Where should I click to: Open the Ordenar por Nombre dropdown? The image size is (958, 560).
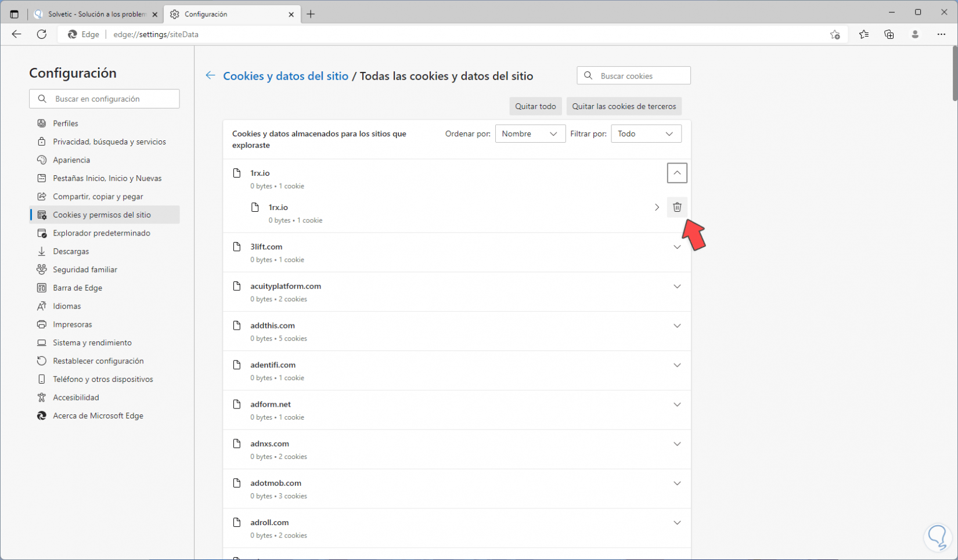click(530, 134)
